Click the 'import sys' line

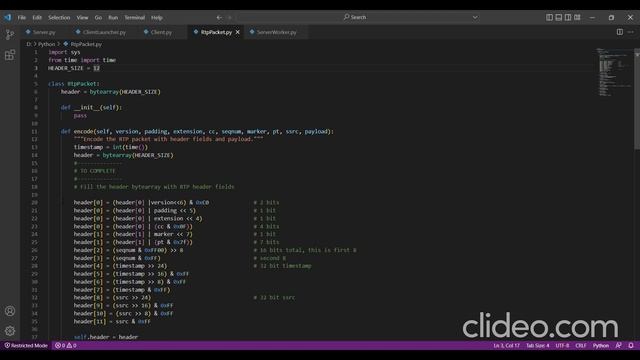click(64, 52)
